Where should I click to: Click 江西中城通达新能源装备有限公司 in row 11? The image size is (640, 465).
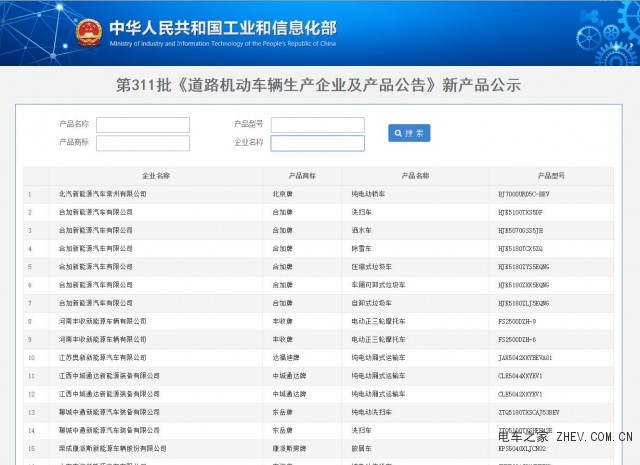click(109, 376)
